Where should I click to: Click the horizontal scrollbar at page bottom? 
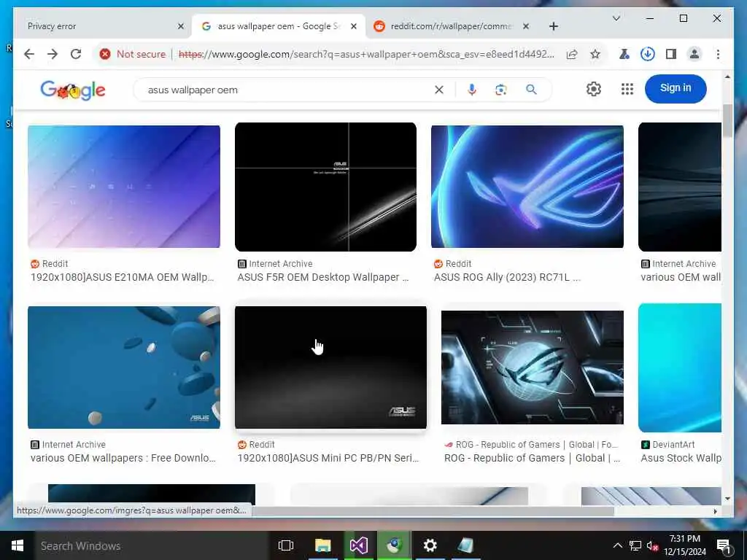433,511
